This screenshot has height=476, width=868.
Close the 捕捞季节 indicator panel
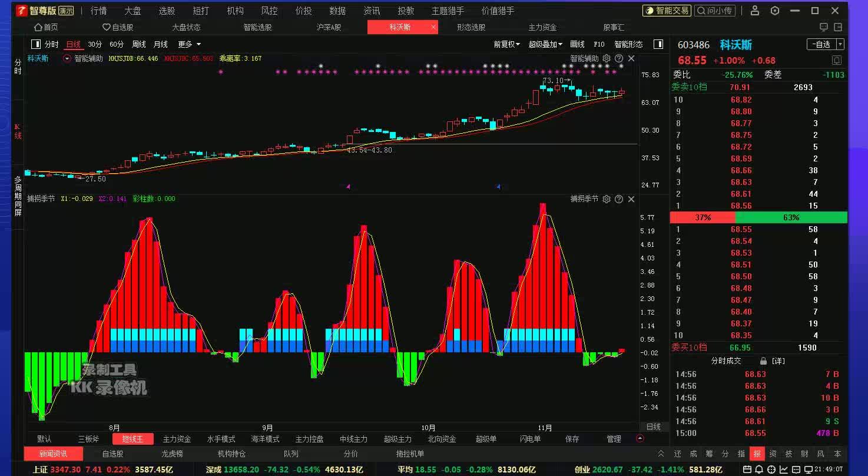(631, 199)
